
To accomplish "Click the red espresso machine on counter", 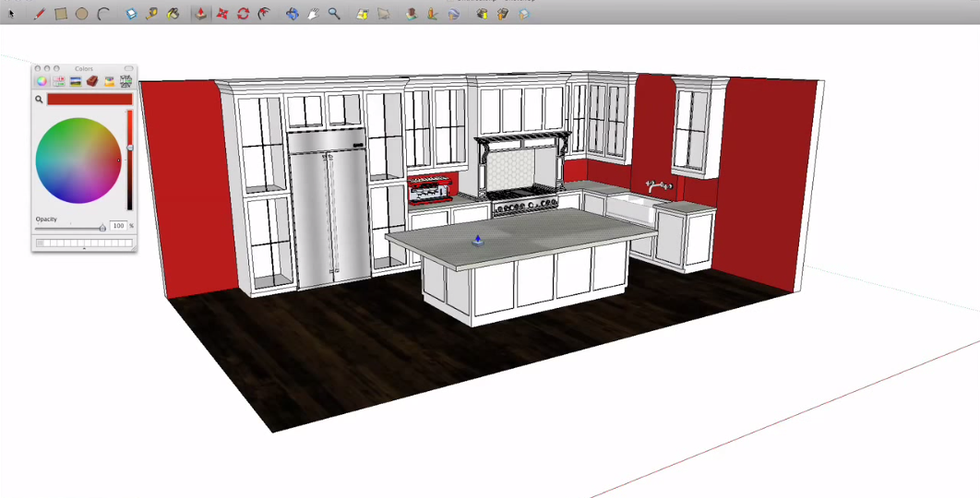I will [429, 189].
